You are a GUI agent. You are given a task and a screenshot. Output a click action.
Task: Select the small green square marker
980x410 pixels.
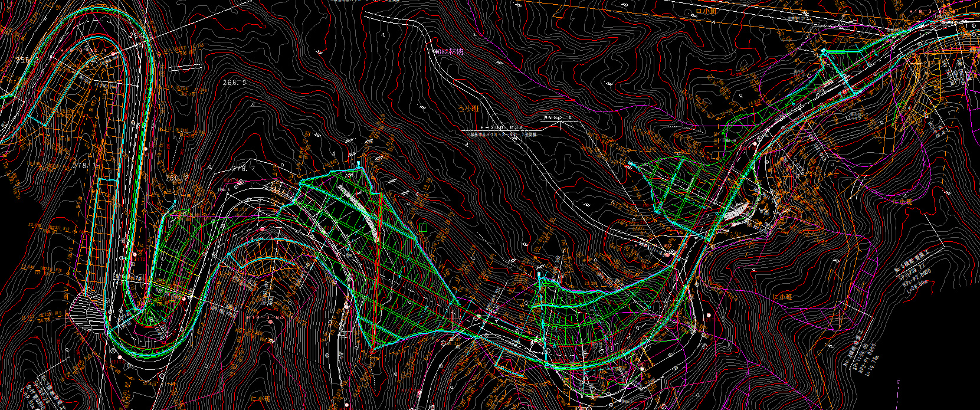422,227
